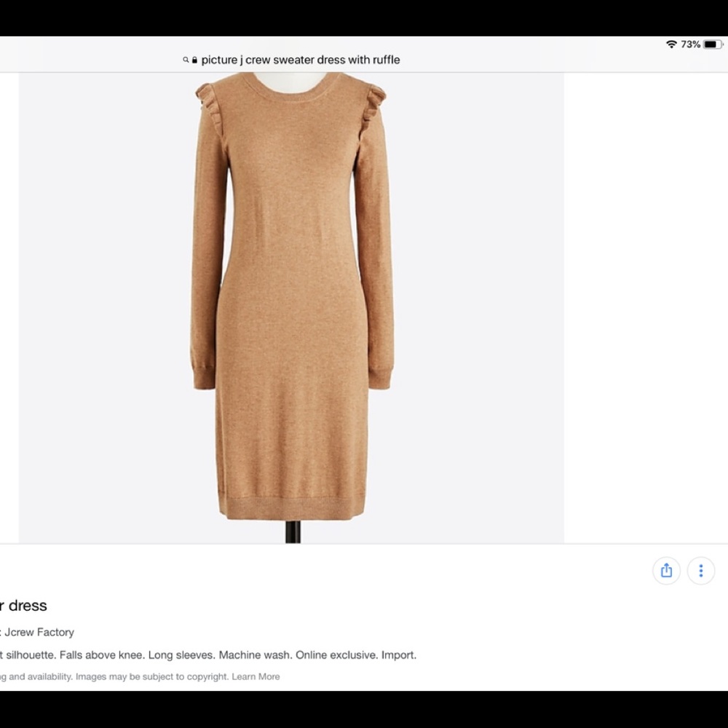
Task: Tap the Wi-Fi status icon
Action: [x=672, y=44]
